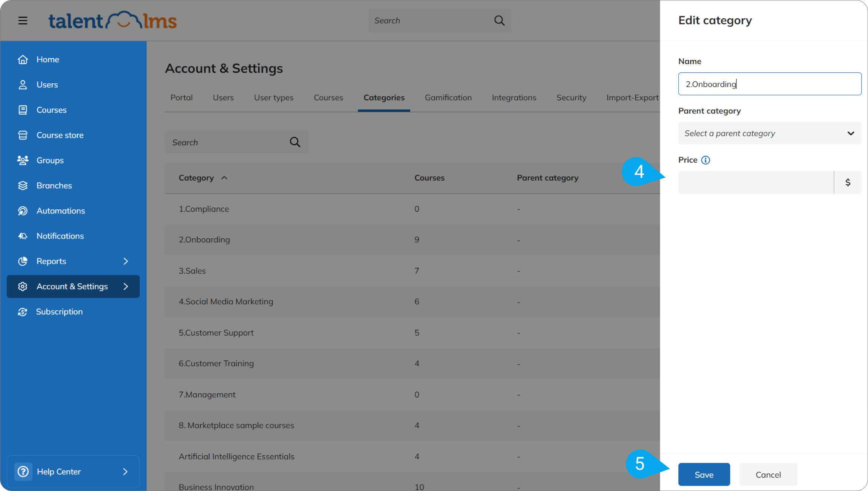
Task: Expand Account & Settings submenu chevron
Action: pos(126,286)
